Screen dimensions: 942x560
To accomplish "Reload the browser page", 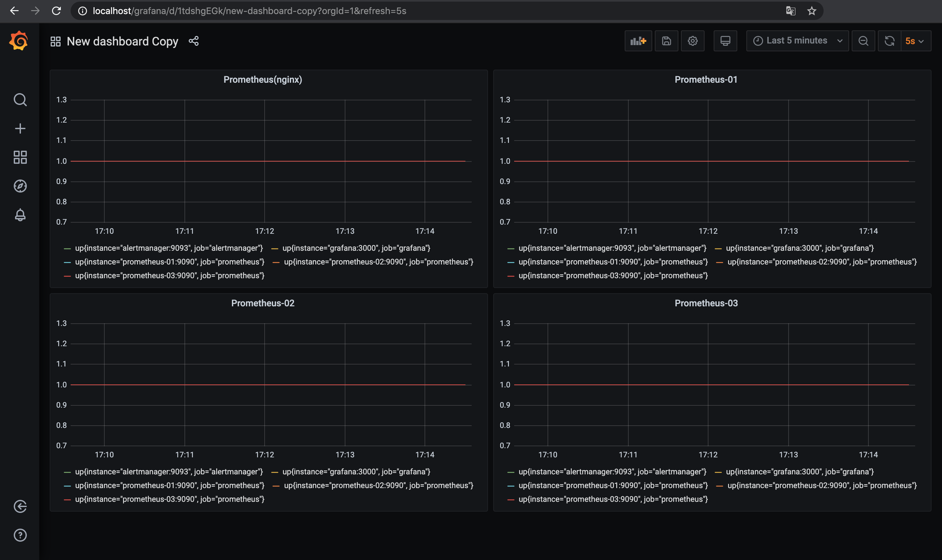I will point(56,11).
